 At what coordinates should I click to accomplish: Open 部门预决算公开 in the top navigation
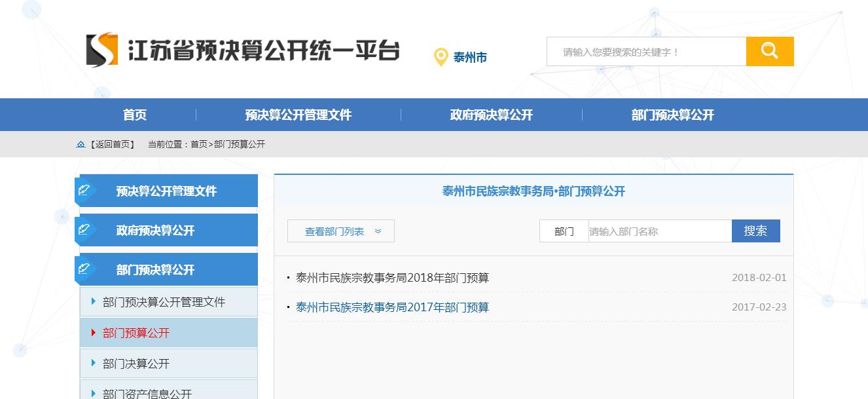pyautogui.click(x=672, y=115)
